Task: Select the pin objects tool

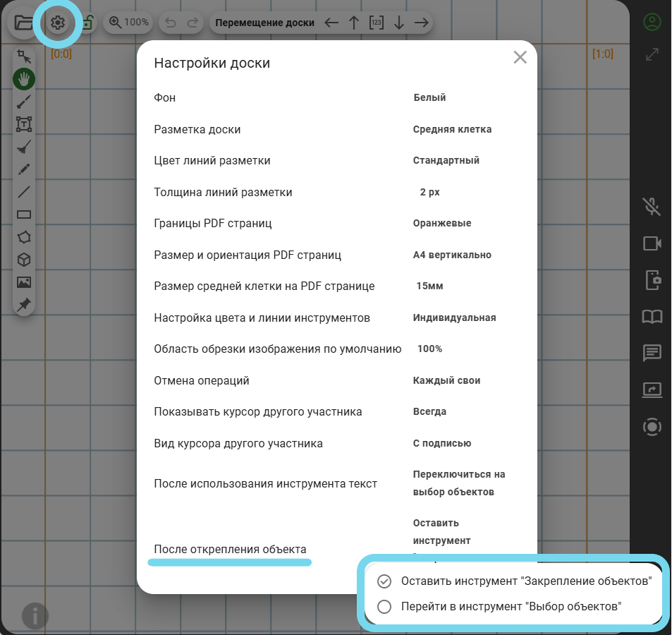Action: [x=24, y=305]
